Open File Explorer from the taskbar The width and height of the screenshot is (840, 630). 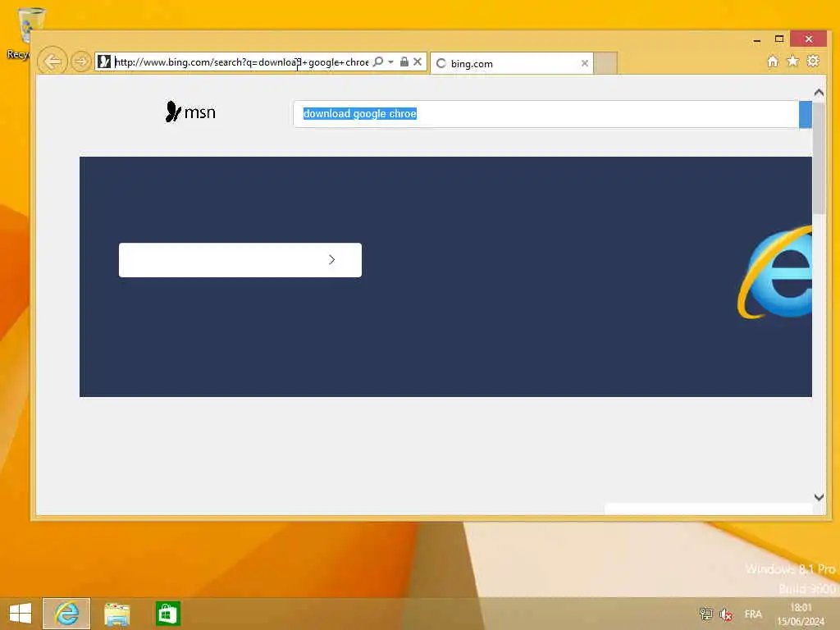[116, 614]
